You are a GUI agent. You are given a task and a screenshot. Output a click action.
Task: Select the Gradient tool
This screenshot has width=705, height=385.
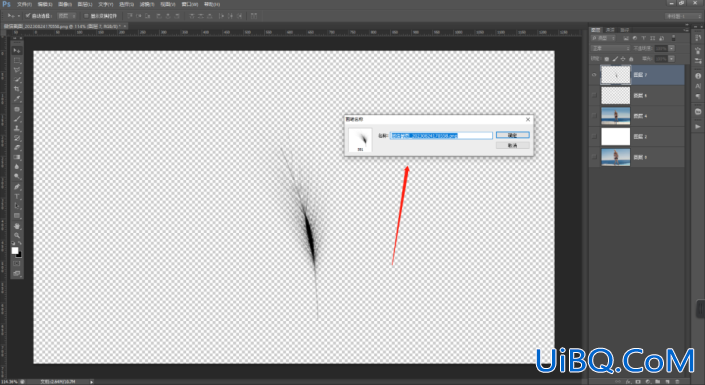(x=17, y=157)
